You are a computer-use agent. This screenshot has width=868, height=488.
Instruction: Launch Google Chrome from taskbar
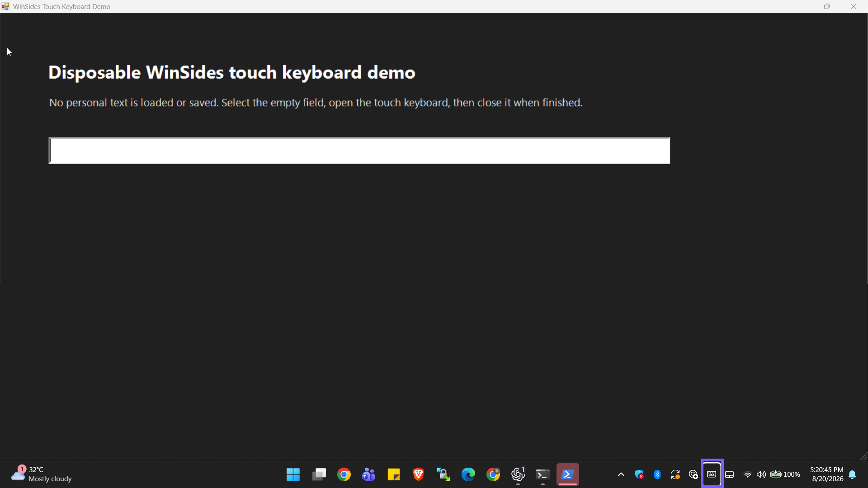(x=344, y=474)
